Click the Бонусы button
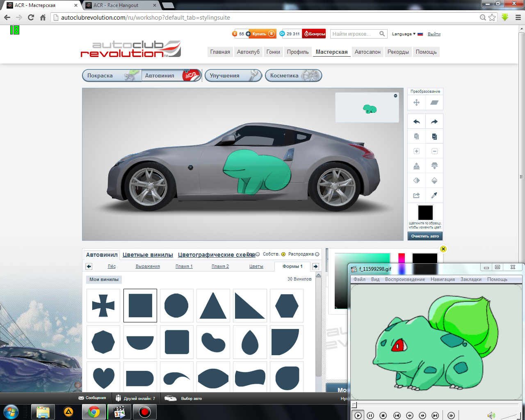525x420 pixels. coord(314,34)
